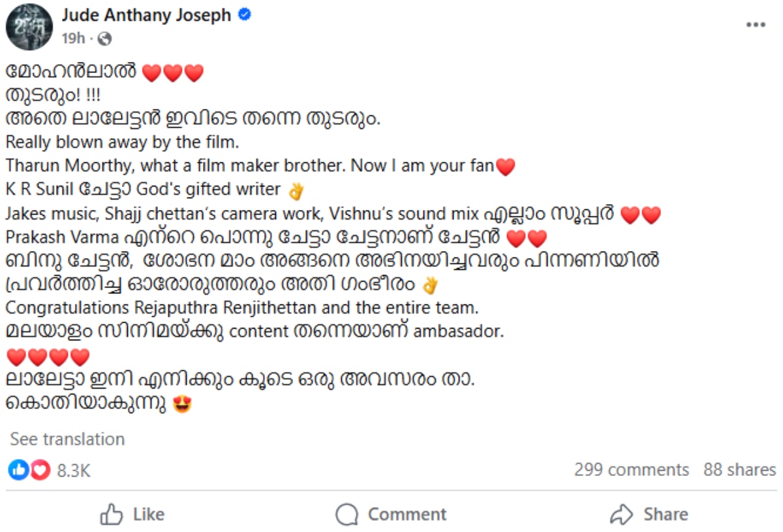783x532 pixels.
Task: Click the globe public-audience icon
Action: tap(104, 39)
